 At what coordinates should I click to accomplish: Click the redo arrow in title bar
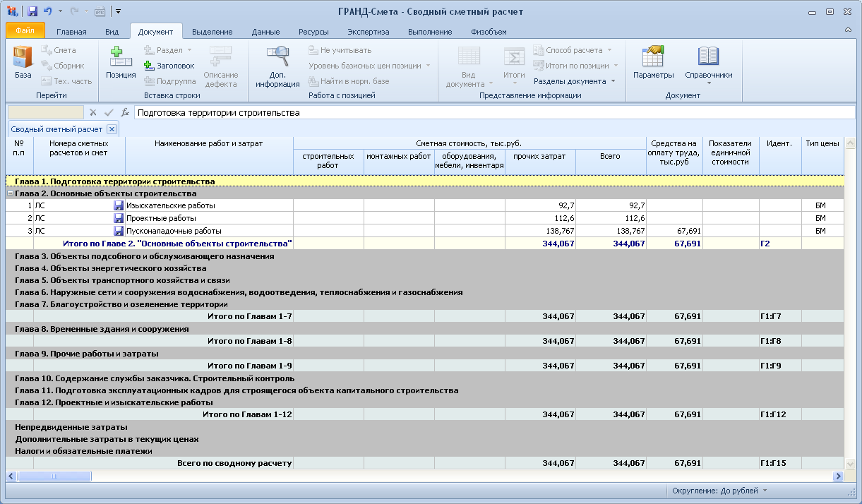74,11
